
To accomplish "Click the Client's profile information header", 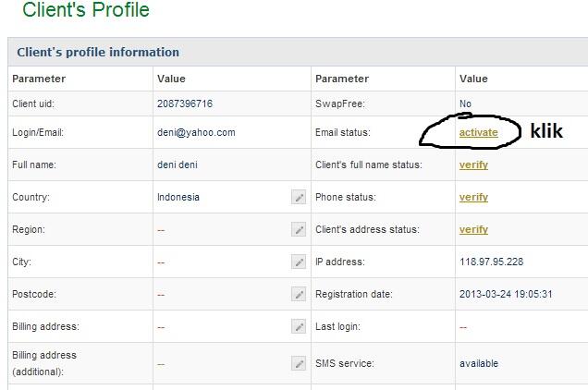I will point(98,53).
